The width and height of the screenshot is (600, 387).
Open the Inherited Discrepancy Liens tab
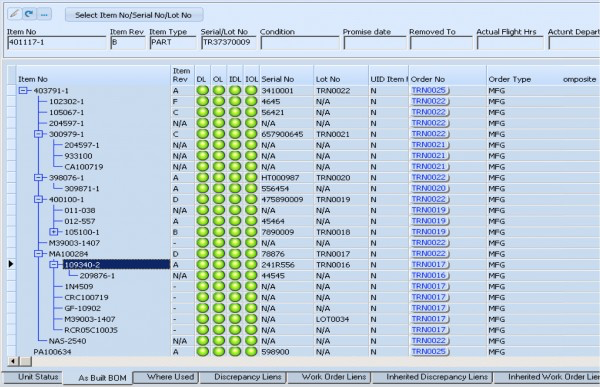click(433, 377)
